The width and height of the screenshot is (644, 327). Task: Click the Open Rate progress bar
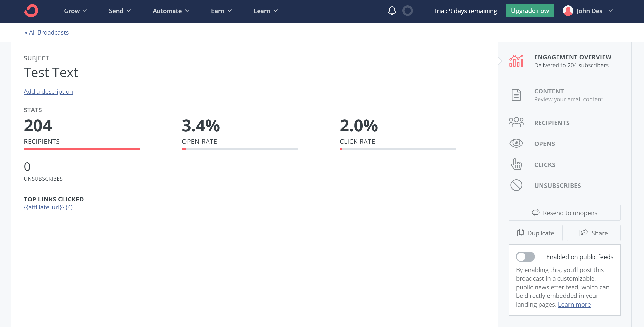(x=239, y=149)
